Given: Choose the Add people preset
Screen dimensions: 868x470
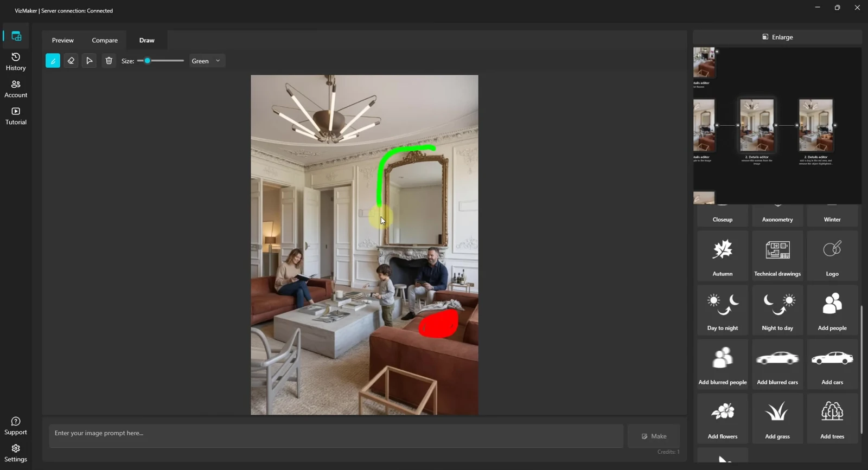Looking at the screenshot, I should [x=832, y=310].
